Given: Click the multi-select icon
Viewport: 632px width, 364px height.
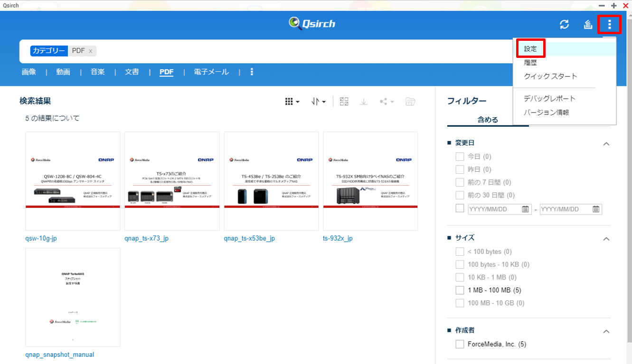Looking at the screenshot, I should pos(344,102).
